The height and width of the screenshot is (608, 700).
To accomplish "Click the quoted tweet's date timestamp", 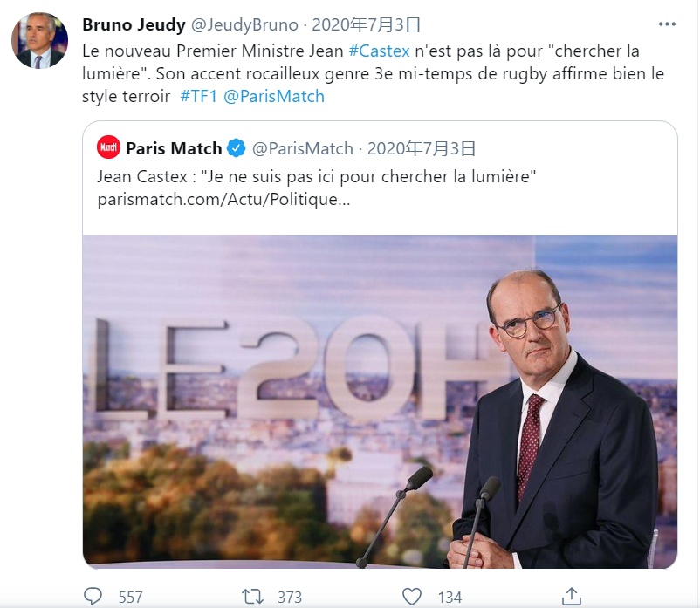I will point(422,147).
